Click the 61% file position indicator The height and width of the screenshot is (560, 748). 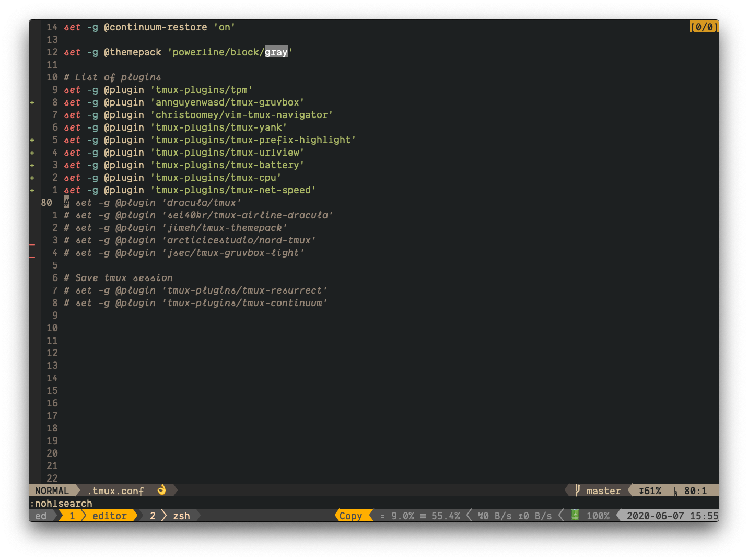click(x=650, y=491)
